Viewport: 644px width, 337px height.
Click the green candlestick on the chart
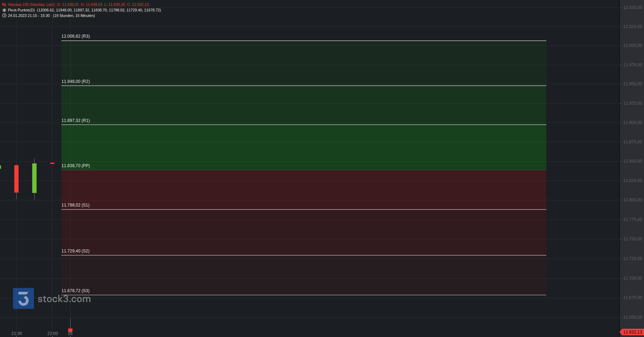pos(34,178)
